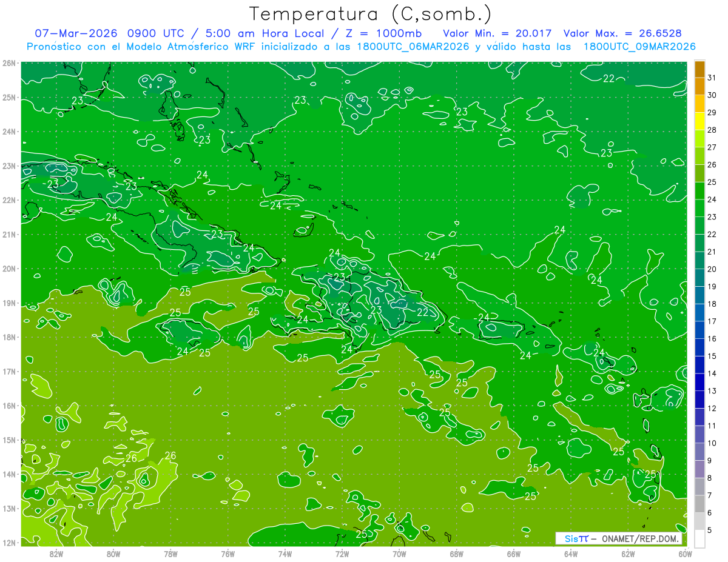Click the legend value 30
Image resolution: width=728 pixels, height=562 pixels.
[x=712, y=95]
